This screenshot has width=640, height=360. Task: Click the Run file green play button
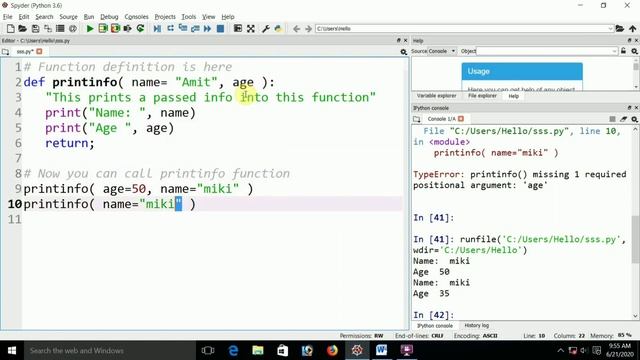coord(90,29)
